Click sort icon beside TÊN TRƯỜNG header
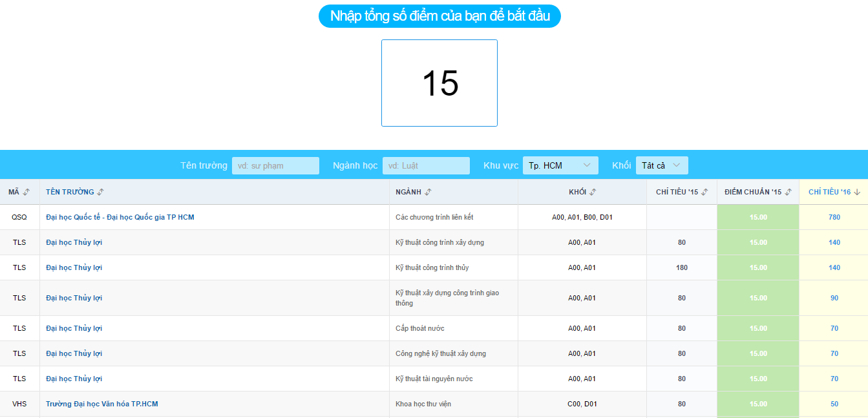Image resolution: width=868 pixels, height=418 pixels. click(x=101, y=192)
